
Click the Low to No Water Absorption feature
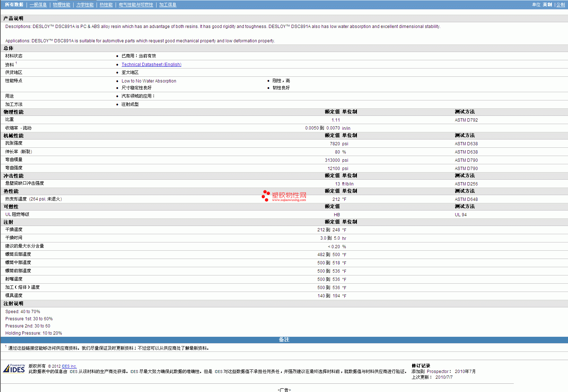(149, 81)
